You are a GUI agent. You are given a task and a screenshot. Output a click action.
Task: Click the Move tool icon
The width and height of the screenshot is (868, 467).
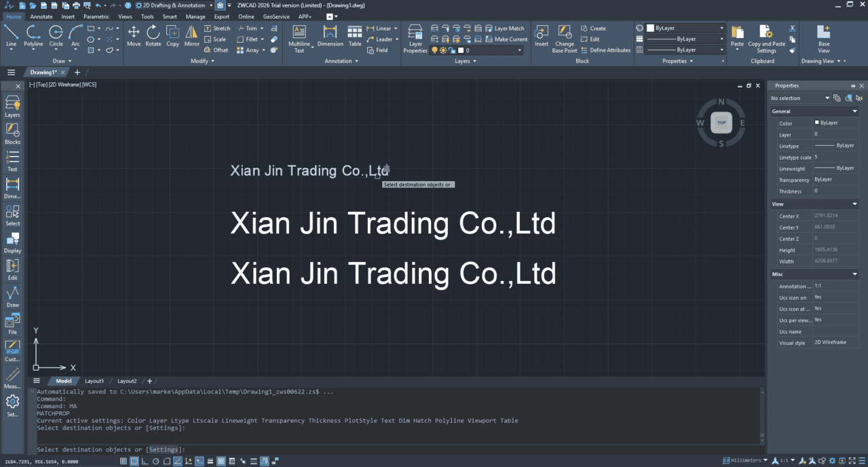tap(134, 36)
